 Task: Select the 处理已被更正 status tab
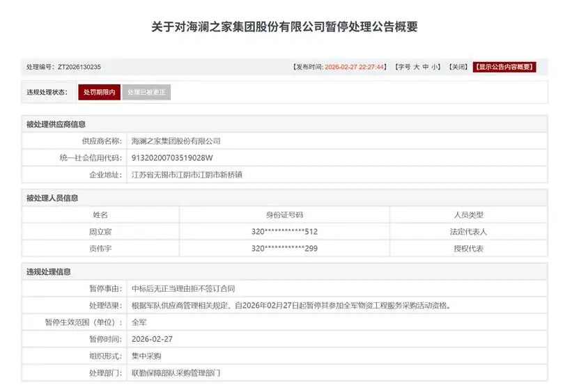(x=146, y=92)
